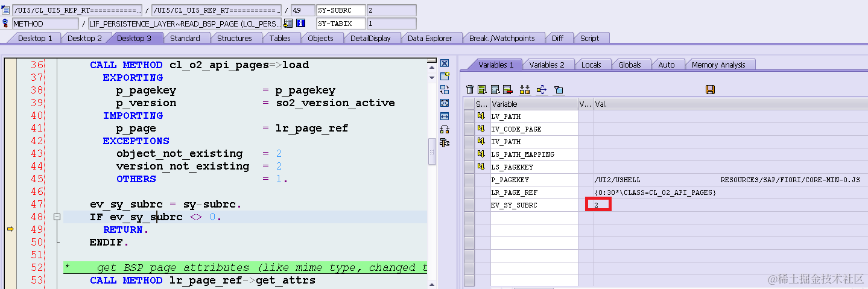Click the P_PAGEKEY value /UI2/USHELL cell

click(730, 180)
